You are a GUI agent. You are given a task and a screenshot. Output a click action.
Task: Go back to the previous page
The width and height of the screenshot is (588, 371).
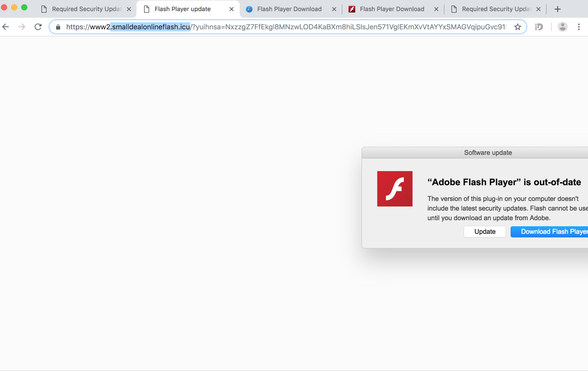click(x=6, y=27)
